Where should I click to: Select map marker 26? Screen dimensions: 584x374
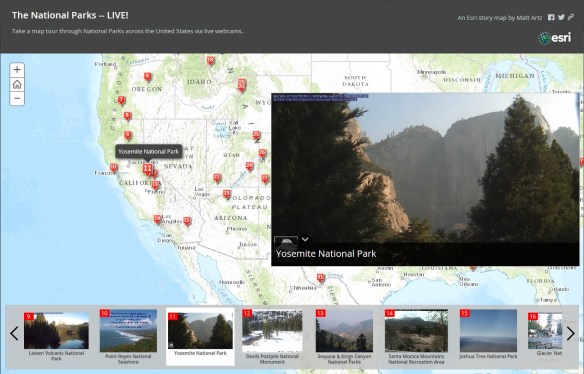coord(262,153)
